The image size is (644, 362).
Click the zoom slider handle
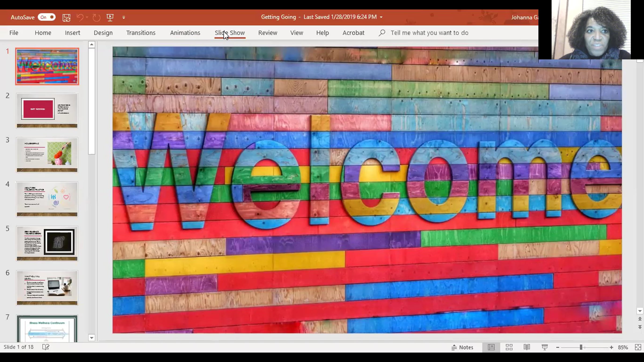(581, 347)
